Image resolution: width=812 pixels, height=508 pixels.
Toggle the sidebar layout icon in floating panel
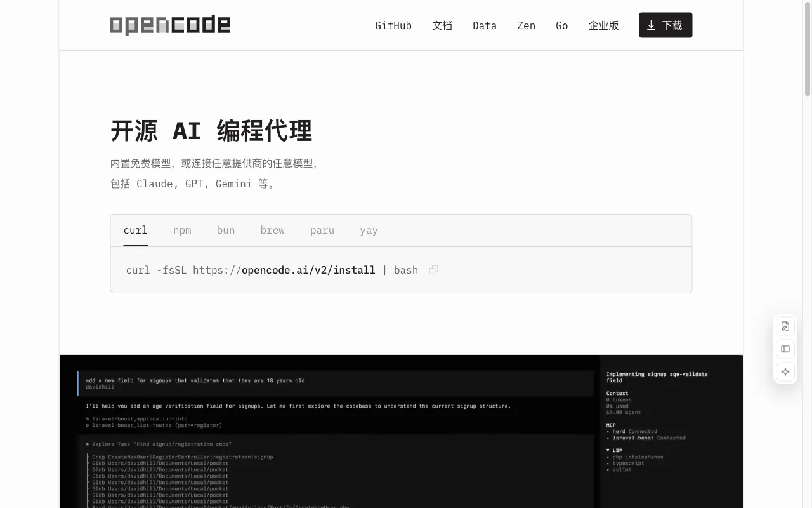click(785, 349)
